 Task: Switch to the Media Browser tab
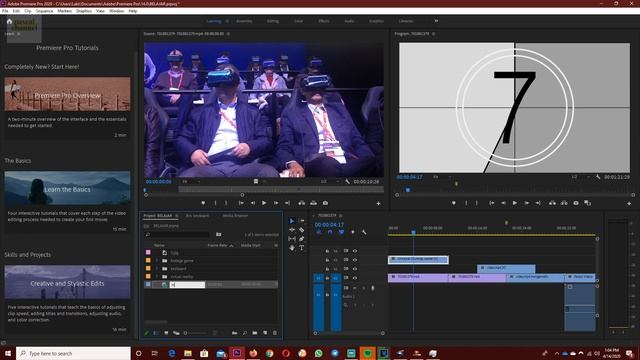[235, 216]
